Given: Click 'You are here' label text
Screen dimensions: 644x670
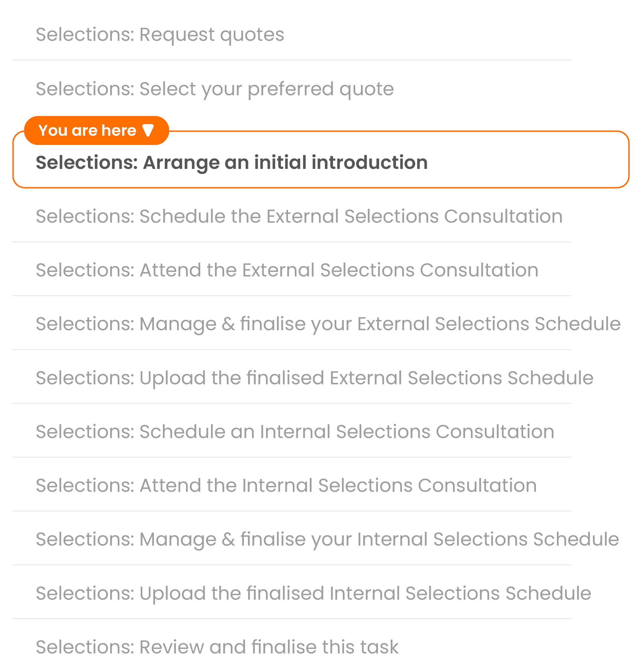Looking at the screenshot, I should click(x=87, y=130).
